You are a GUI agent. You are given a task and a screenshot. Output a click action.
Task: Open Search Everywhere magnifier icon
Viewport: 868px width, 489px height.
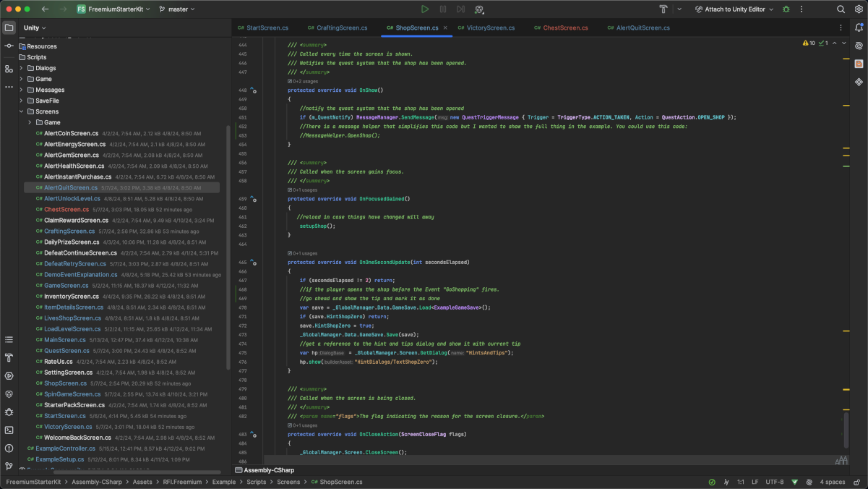(x=841, y=9)
